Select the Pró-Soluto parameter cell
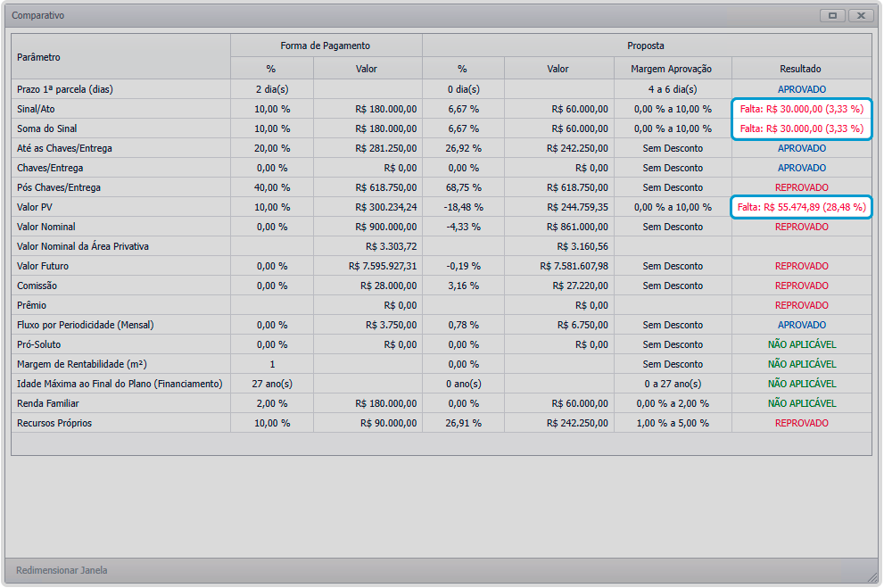Image resolution: width=884 pixels, height=588 pixels. click(x=120, y=344)
